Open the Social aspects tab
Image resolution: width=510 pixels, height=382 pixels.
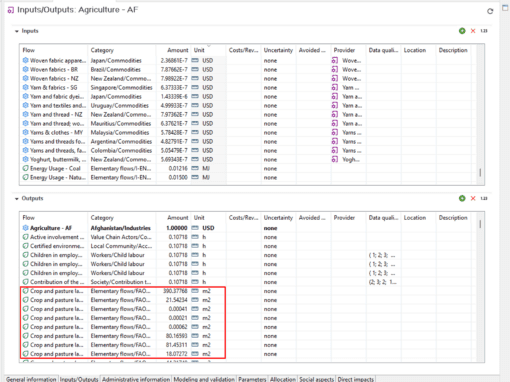(x=317, y=379)
